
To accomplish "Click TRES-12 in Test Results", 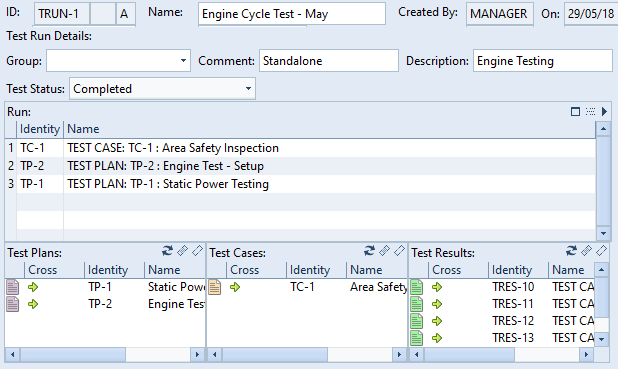I will (x=513, y=321).
